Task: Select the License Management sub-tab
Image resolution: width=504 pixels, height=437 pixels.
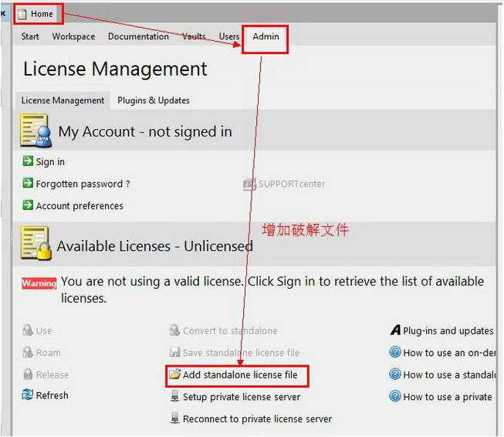Action: [63, 100]
